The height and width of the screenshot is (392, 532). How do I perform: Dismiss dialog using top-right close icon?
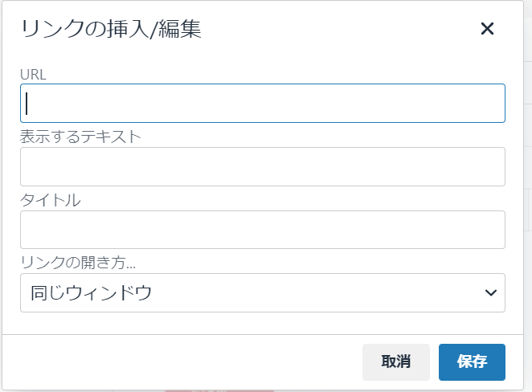coord(486,29)
